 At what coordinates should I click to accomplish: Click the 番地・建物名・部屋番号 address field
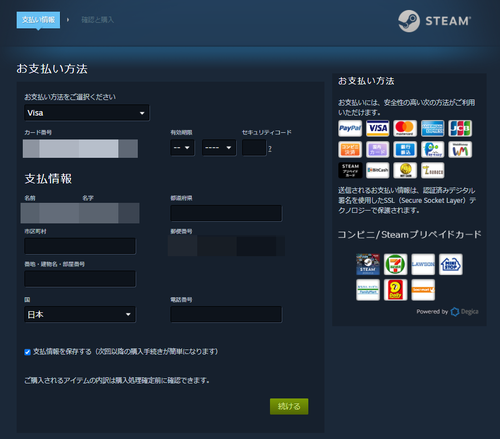(x=80, y=279)
